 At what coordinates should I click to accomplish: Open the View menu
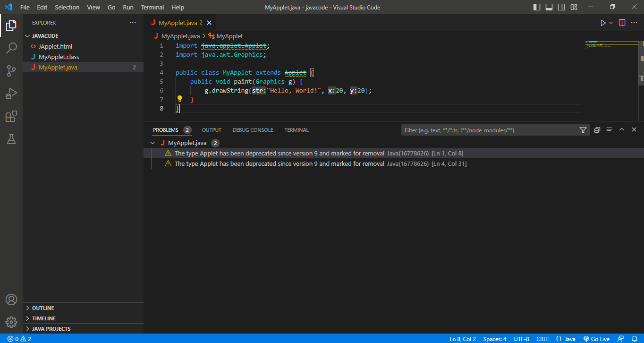(93, 7)
